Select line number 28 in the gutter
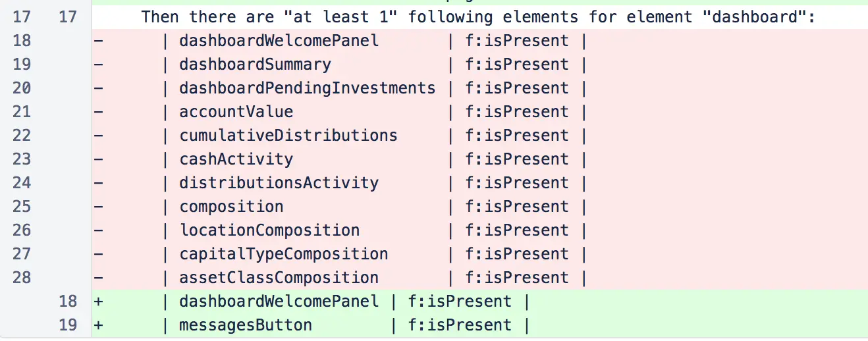The width and height of the screenshot is (868, 341). pyautogui.click(x=22, y=278)
